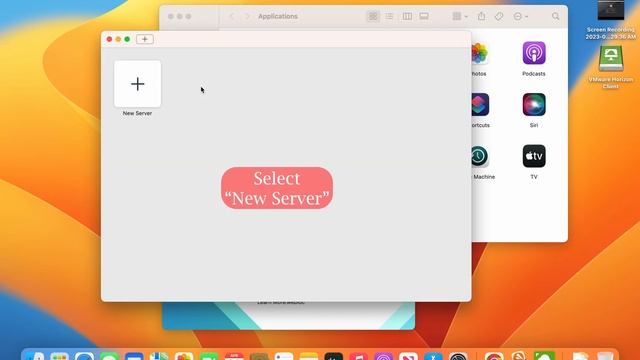Open the Finder Tags button
This screenshot has width=640, height=360.
(499, 16)
